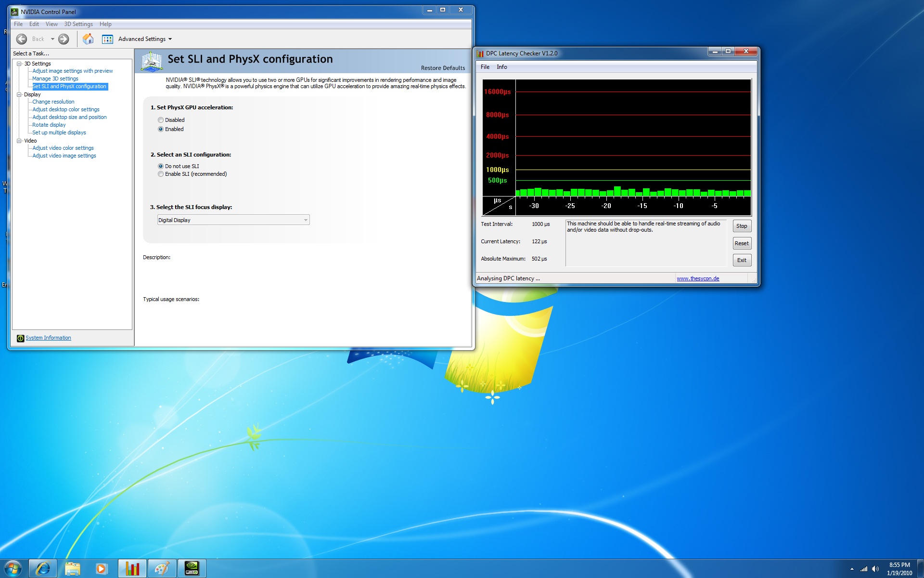Select Set up multiple displays task
Image resolution: width=924 pixels, height=578 pixels.
pyautogui.click(x=59, y=132)
